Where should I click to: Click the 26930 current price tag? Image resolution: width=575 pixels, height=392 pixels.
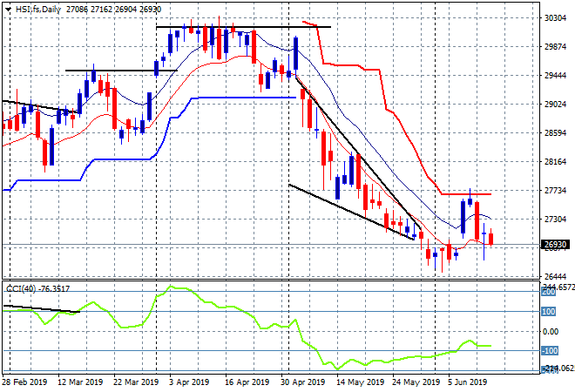tap(555, 245)
